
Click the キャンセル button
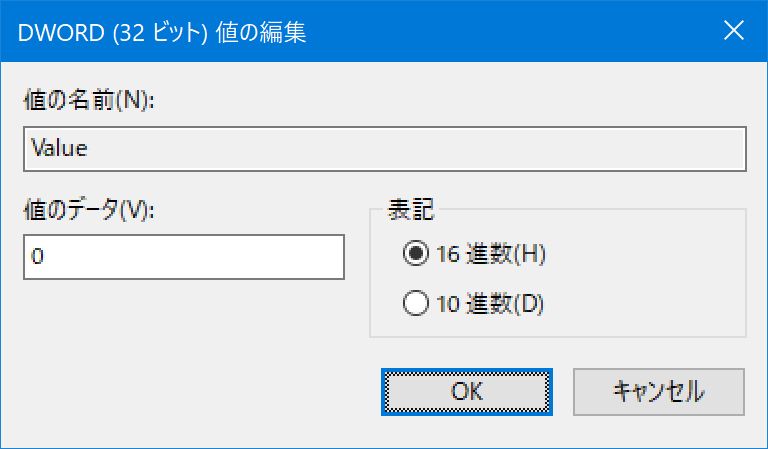click(x=659, y=392)
